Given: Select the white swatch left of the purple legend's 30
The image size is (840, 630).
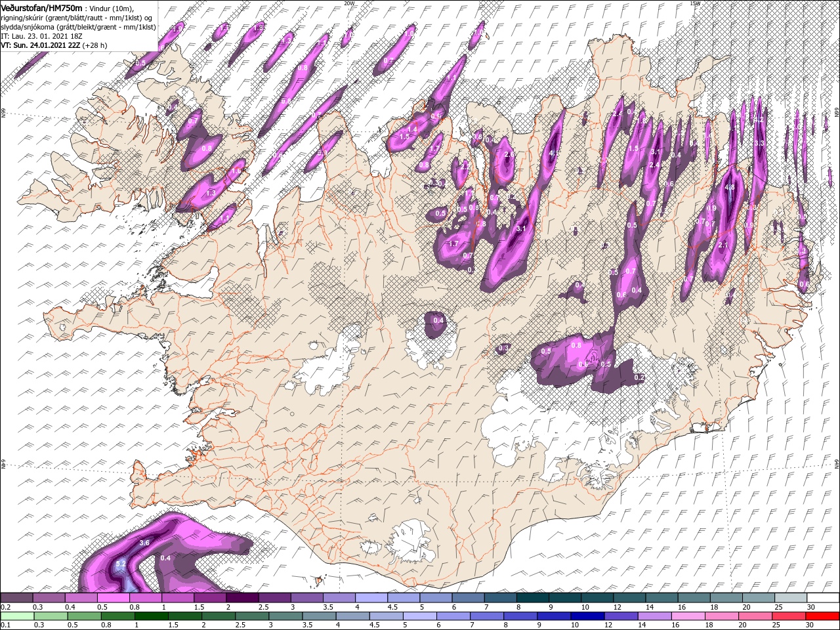Looking at the screenshot, I should [x=823, y=598].
